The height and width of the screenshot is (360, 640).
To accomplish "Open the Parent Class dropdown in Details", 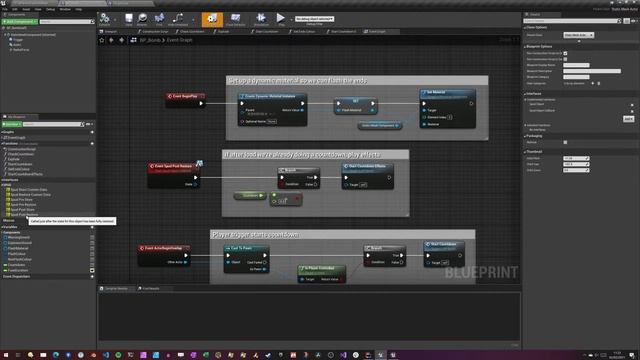I will click(x=578, y=35).
